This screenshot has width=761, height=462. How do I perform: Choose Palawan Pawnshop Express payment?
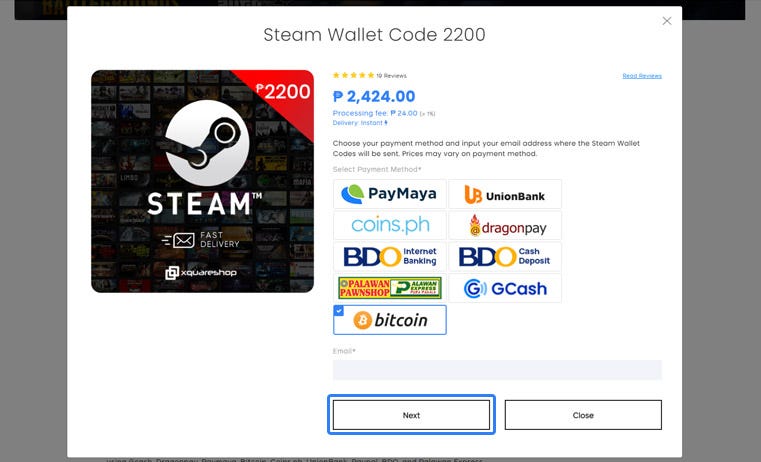(390, 288)
